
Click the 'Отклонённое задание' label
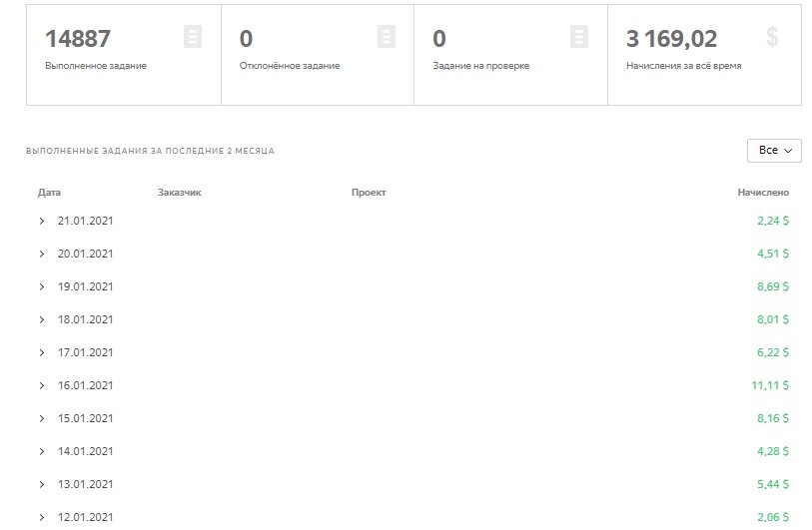tap(290, 66)
